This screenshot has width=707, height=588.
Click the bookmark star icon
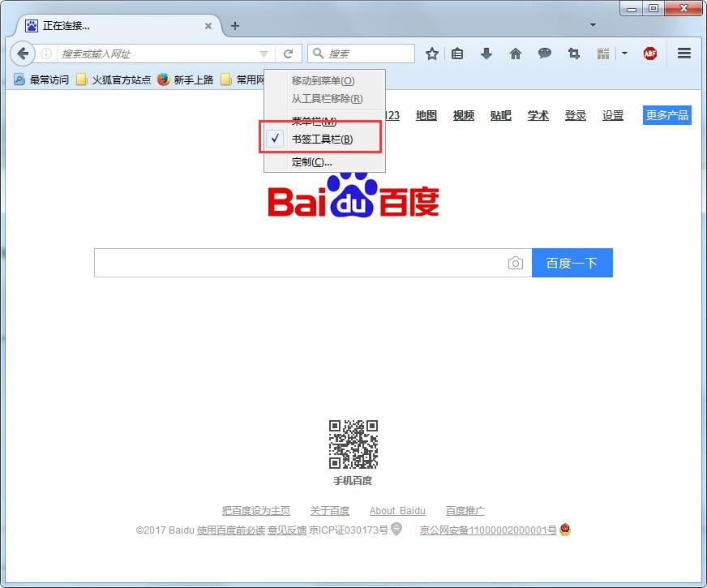tap(432, 54)
